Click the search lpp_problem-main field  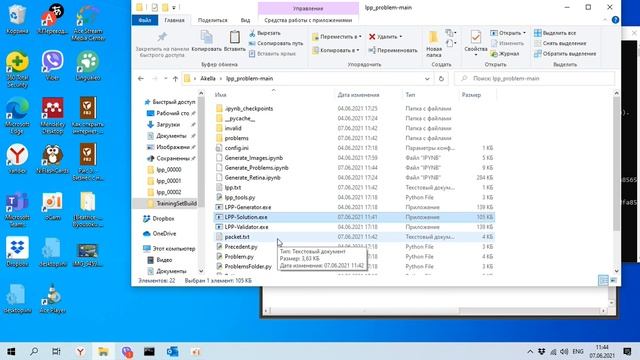click(534, 78)
